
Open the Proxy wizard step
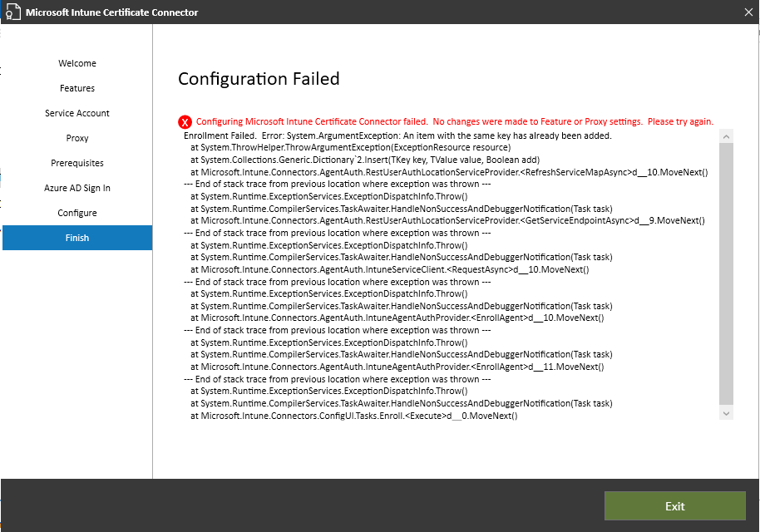click(x=77, y=138)
